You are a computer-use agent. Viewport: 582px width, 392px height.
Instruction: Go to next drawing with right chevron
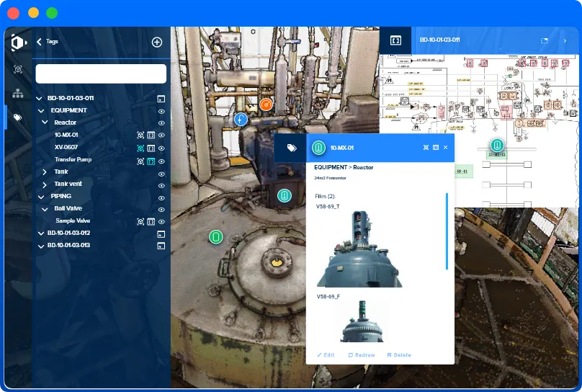coord(565,40)
